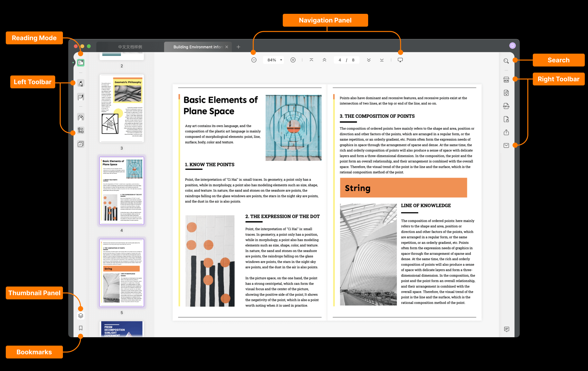Select page 5 thumbnail

coord(122,273)
